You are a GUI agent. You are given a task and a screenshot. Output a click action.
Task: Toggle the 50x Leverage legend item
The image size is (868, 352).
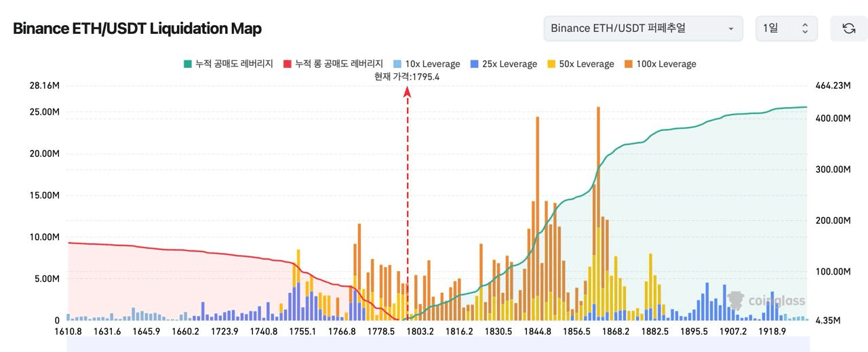point(580,64)
